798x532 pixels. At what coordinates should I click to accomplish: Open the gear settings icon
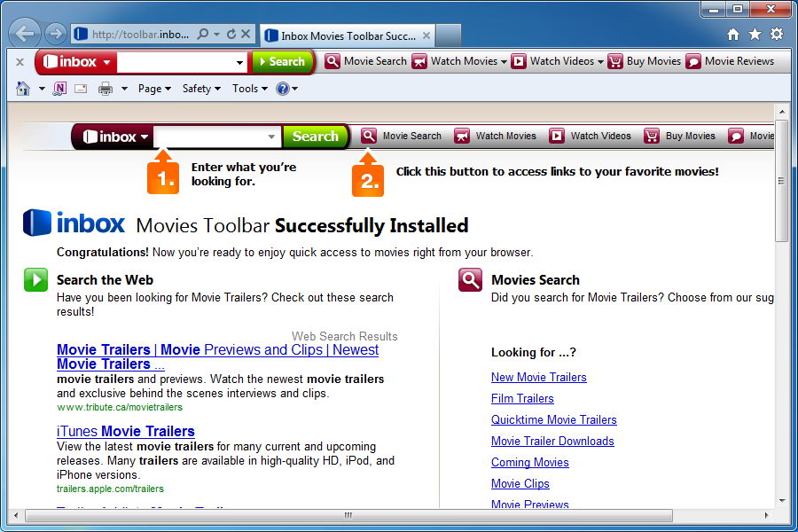click(777, 34)
